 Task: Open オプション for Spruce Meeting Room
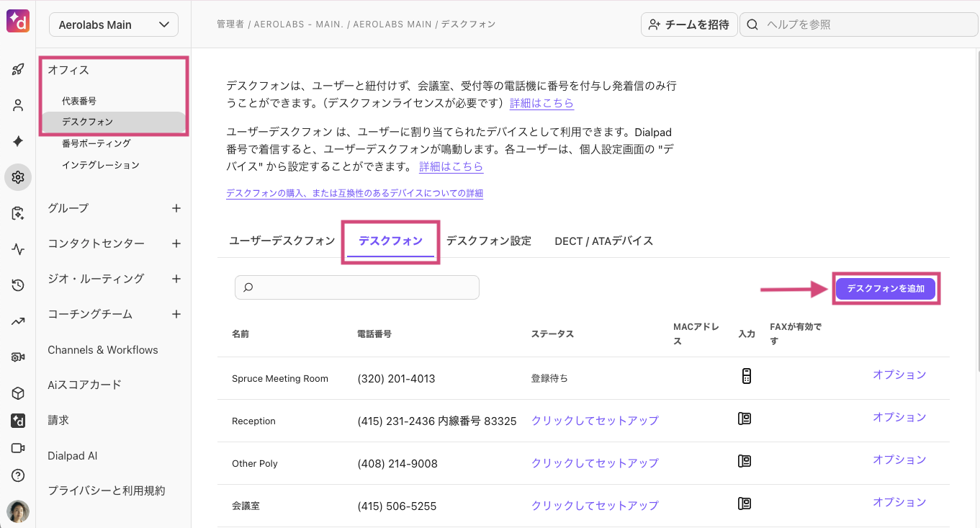[x=899, y=375]
